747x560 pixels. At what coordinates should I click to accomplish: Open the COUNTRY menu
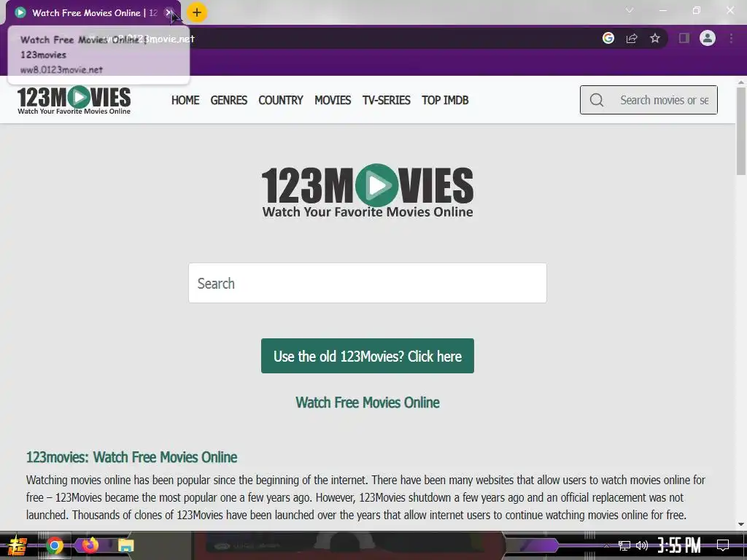pos(281,100)
